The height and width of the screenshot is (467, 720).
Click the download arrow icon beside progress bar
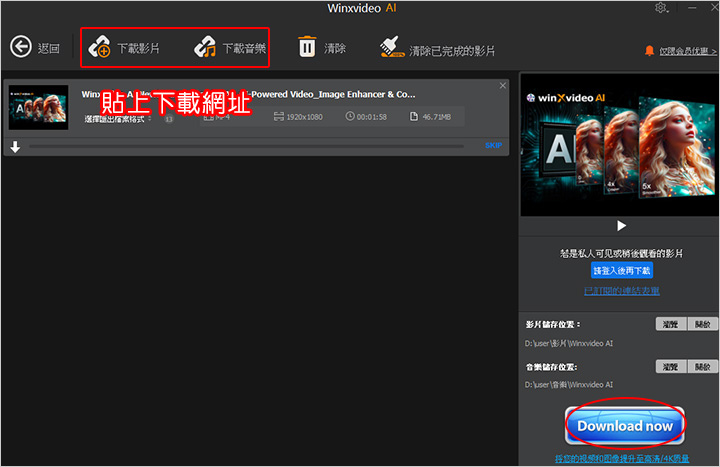pos(15,147)
